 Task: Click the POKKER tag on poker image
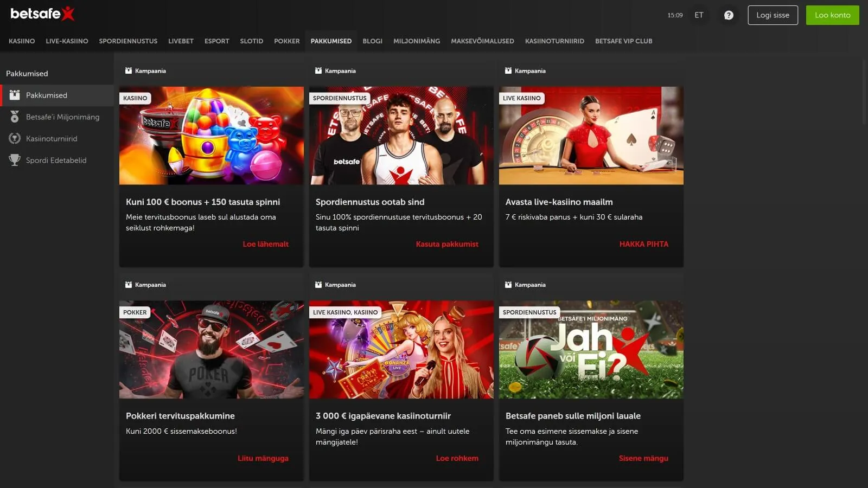pyautogui.click(x=135, y=312)
